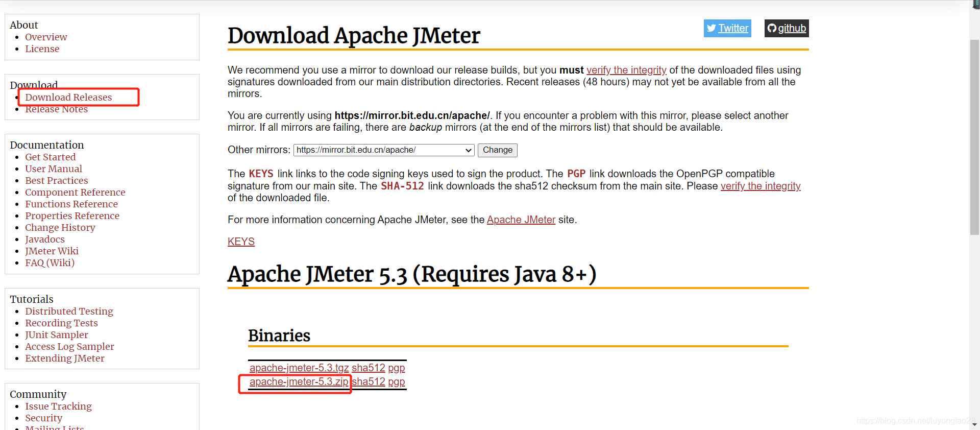Open Functions Reference link
Screen dimensions: 980x430
71,204
